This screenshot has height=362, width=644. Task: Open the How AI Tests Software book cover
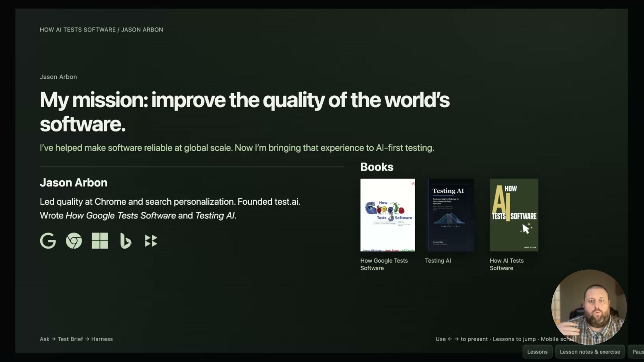(x=514, y=215)
